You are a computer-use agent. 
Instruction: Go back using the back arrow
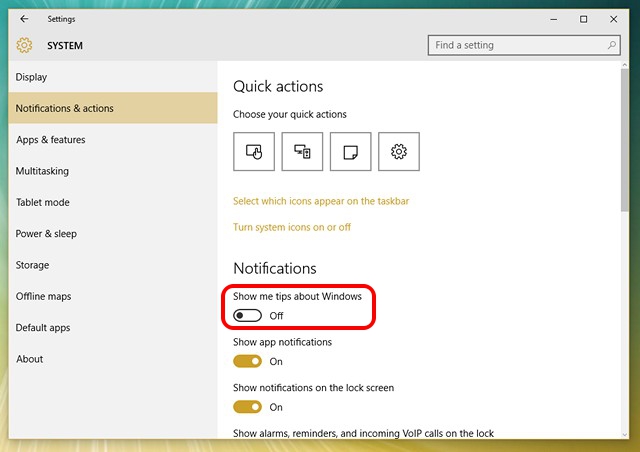24,19
